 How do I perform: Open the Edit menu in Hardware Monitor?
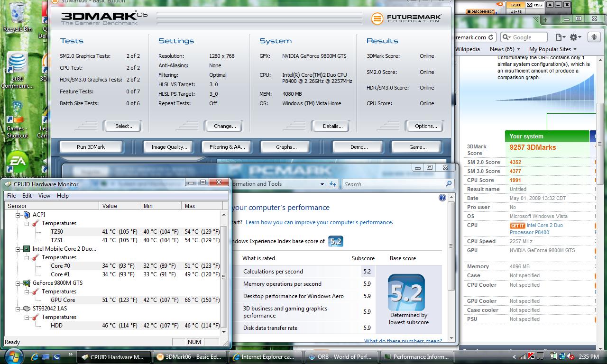pyautogui.click(x=27, y=195)
